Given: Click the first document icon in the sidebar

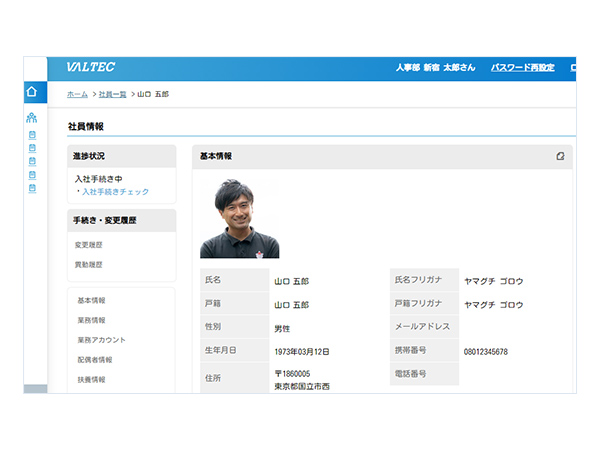Looking at the screenshot, I should click(x=32, y=135).
